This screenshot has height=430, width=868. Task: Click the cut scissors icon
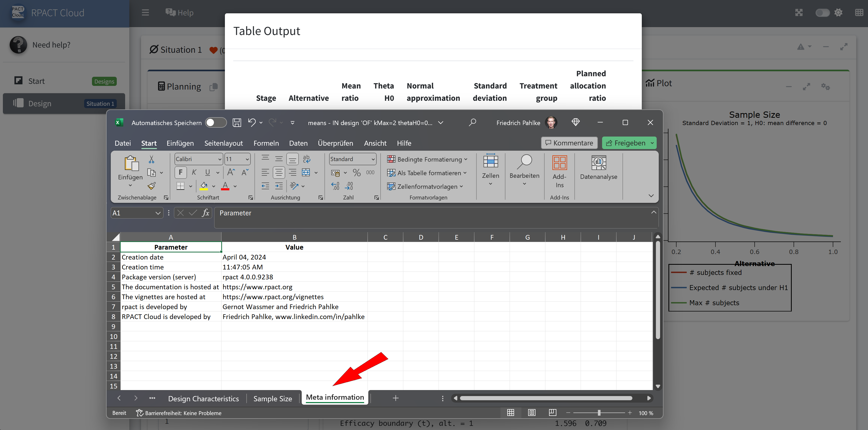151,159
